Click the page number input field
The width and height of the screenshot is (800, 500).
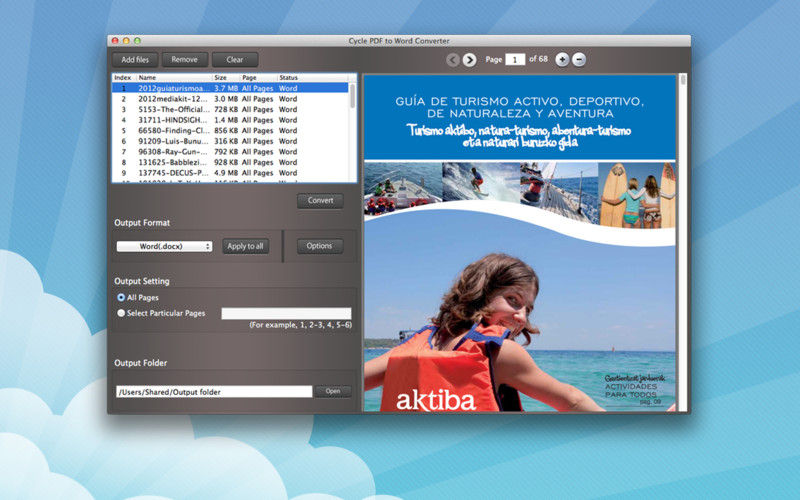[515, 60]
